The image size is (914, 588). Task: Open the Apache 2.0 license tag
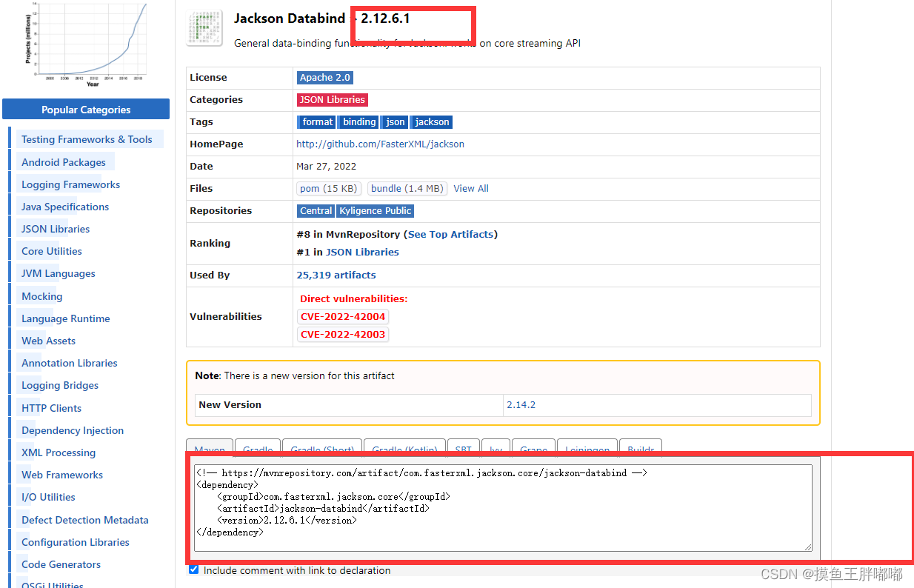click(324, 78)
